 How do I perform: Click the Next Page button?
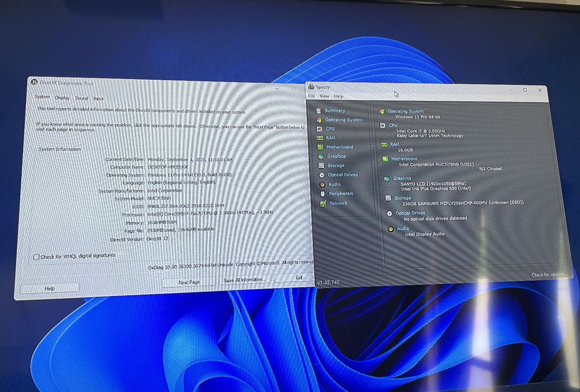pyautogui.click(x=189, y=283)
